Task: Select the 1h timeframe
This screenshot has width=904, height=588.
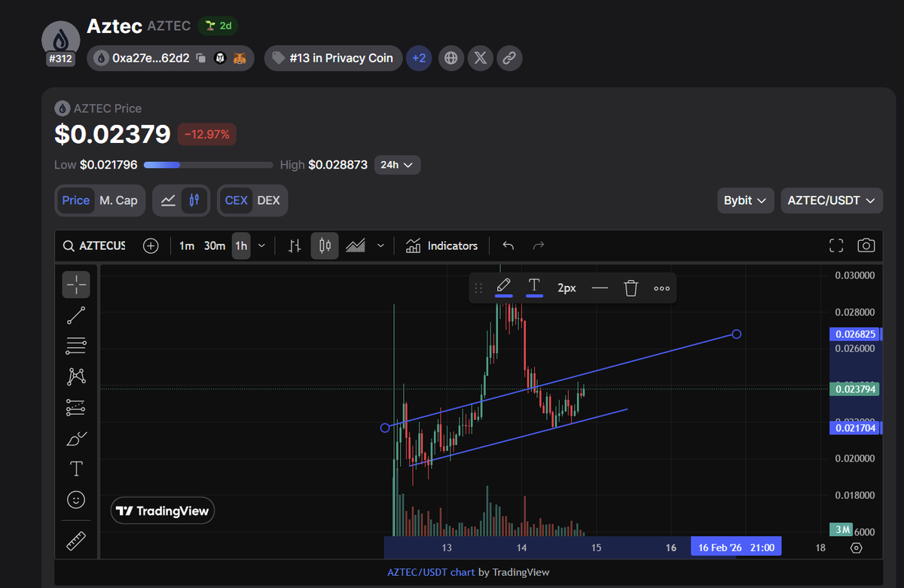Action: pos(241,245)
